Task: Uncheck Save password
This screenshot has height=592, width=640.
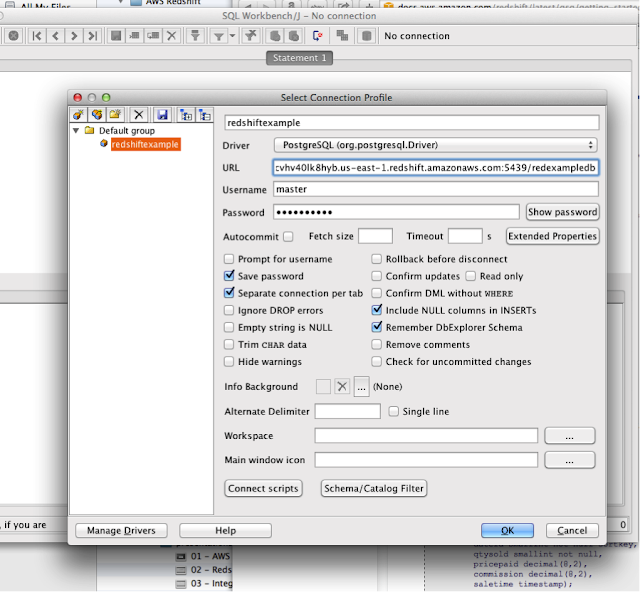Action: (229, 276)
